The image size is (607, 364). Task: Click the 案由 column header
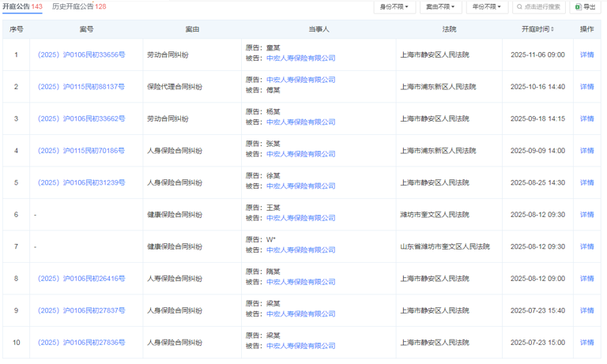click(x=192, y=29)
